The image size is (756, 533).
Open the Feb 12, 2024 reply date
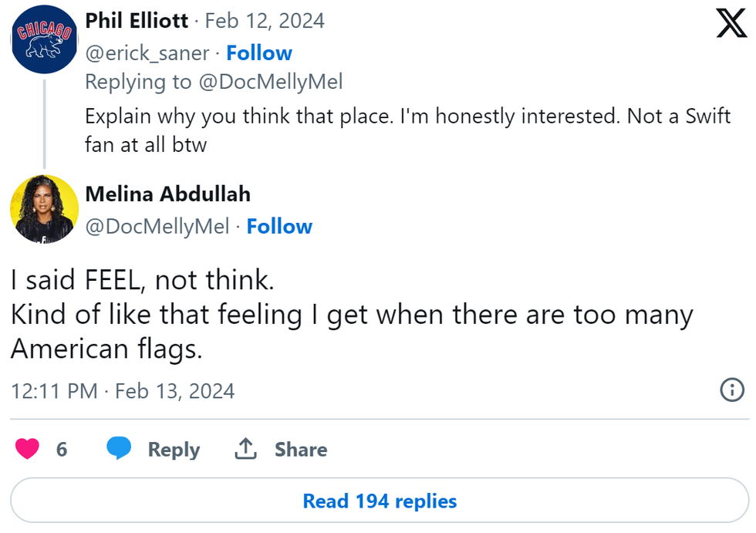click(x=265, y=21)
